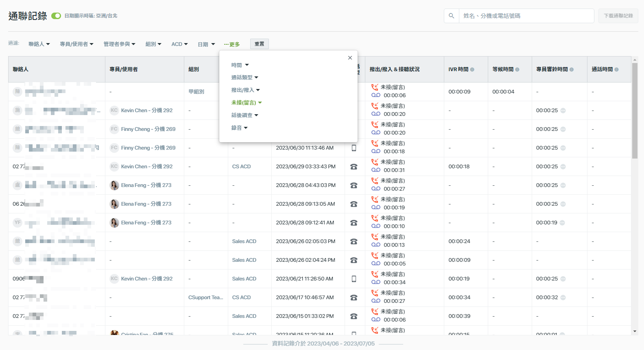Open the ACD filter dropdown

[x=179, y=44]
